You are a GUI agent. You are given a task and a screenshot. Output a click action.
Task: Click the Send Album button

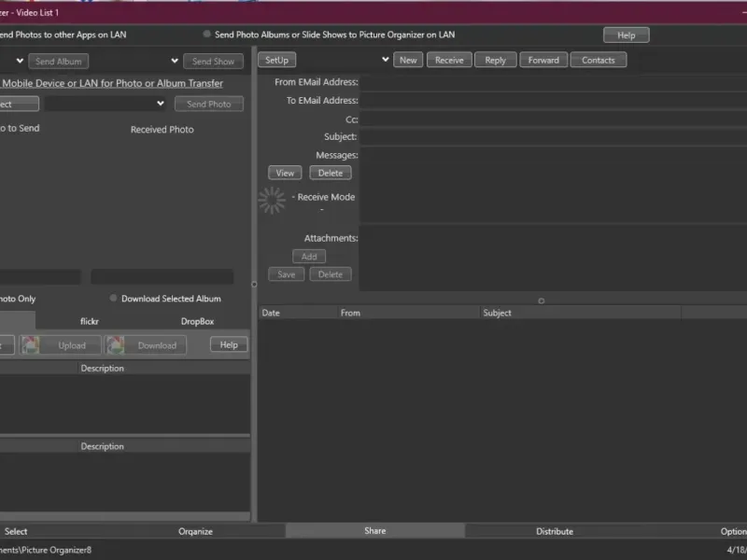(58, 62)
